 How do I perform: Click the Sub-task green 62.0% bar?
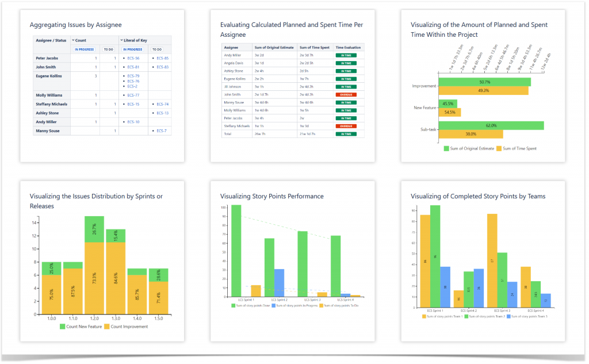[x=491, y=125]
